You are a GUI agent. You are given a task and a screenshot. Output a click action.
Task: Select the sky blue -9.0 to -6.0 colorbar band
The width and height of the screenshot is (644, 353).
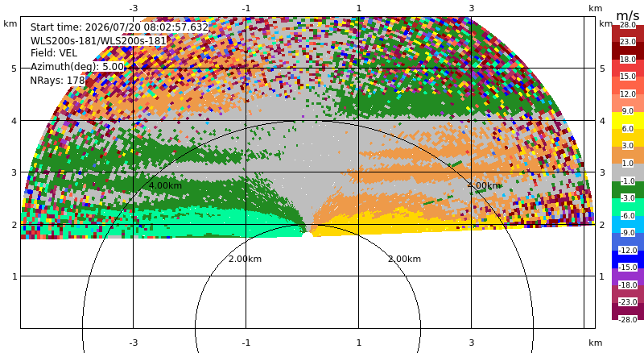pos(628,224)
